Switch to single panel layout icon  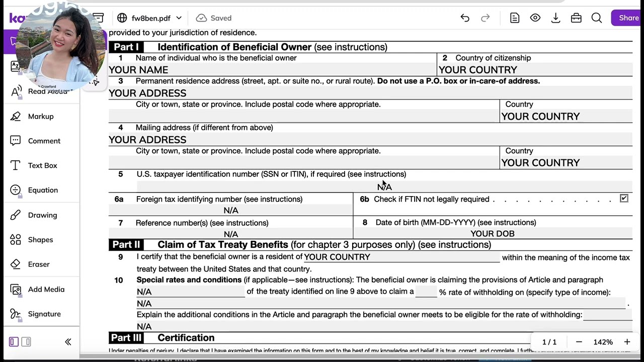pyautogui.click(x=14, y=342)
